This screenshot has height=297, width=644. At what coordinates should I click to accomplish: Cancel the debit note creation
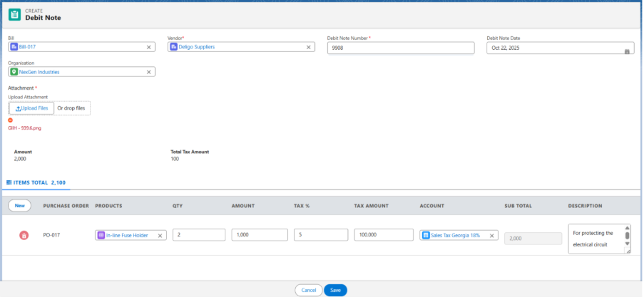[x=308, y=291]
